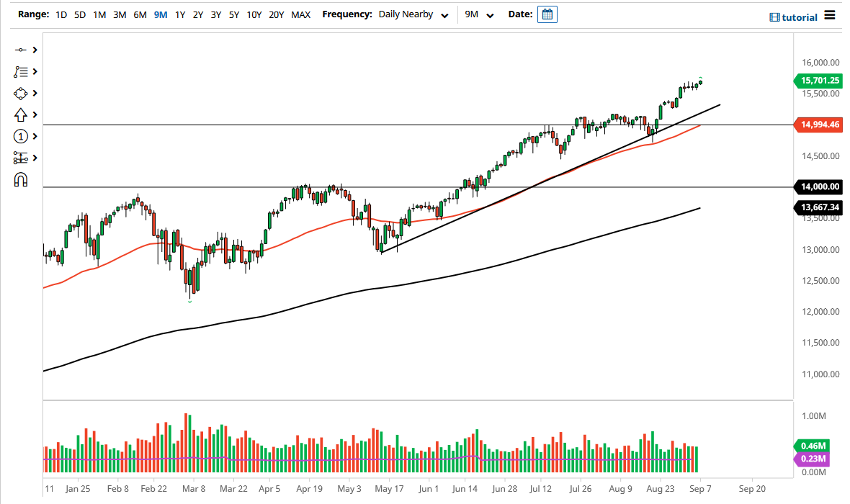Select the numbered callout annotation tool
This screenshot has width=850, height=504.
(x=22, y=136)
